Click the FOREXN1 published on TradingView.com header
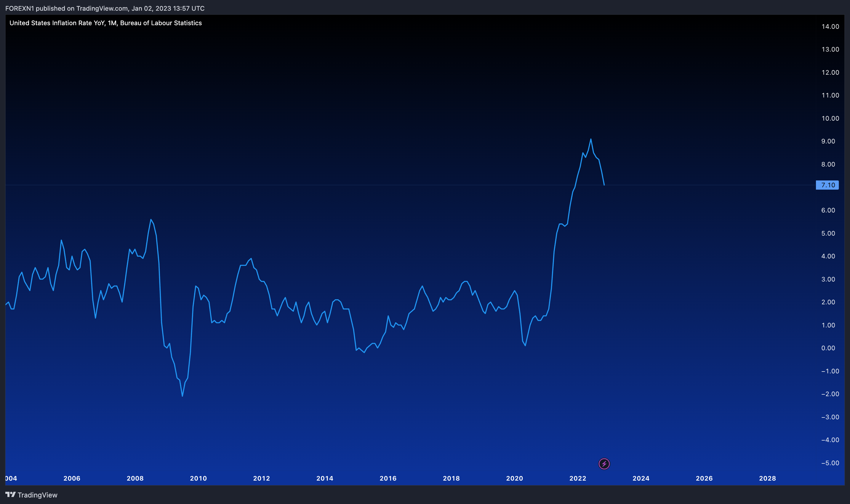Screen dimensions: 850x504 pos(105,8)
